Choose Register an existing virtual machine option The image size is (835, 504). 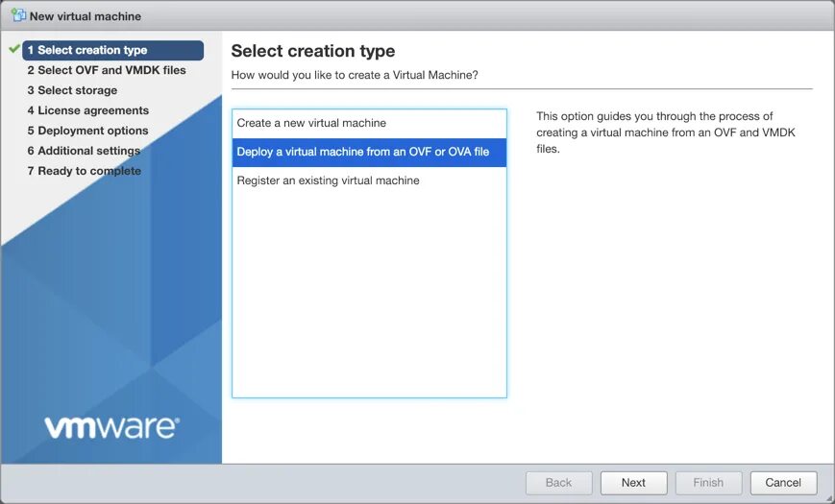pos(369,180)
